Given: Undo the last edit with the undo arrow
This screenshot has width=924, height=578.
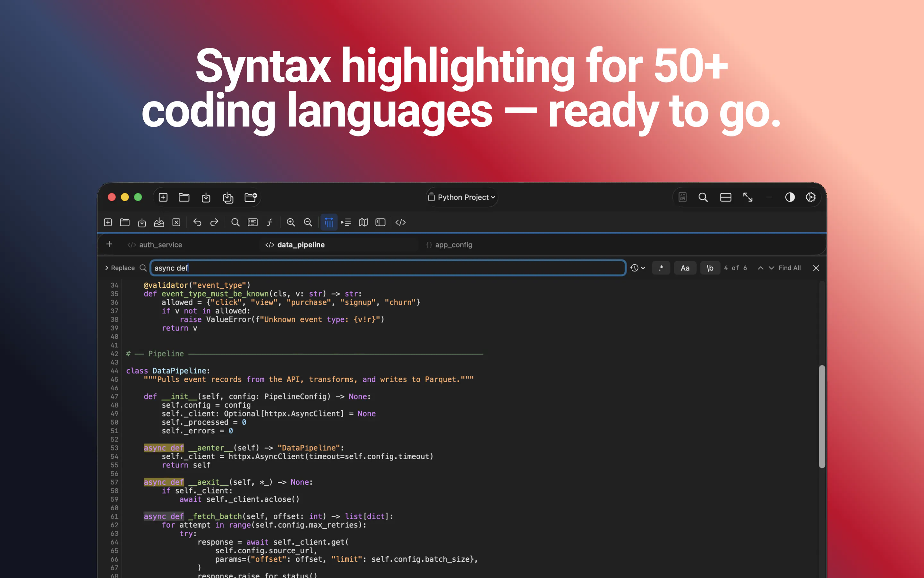Looking at the screenshot, I should (197, 222).
